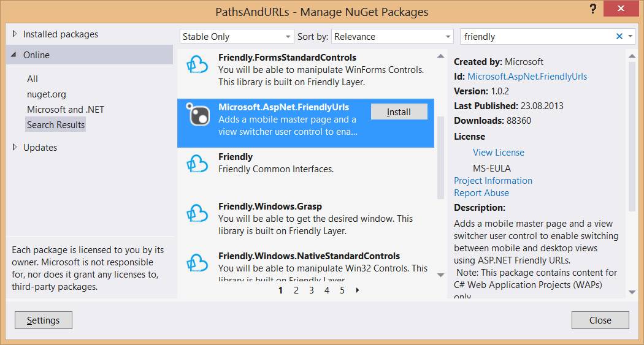Go to results page 3
644x345 pixels.
click(x=312, y=290)
